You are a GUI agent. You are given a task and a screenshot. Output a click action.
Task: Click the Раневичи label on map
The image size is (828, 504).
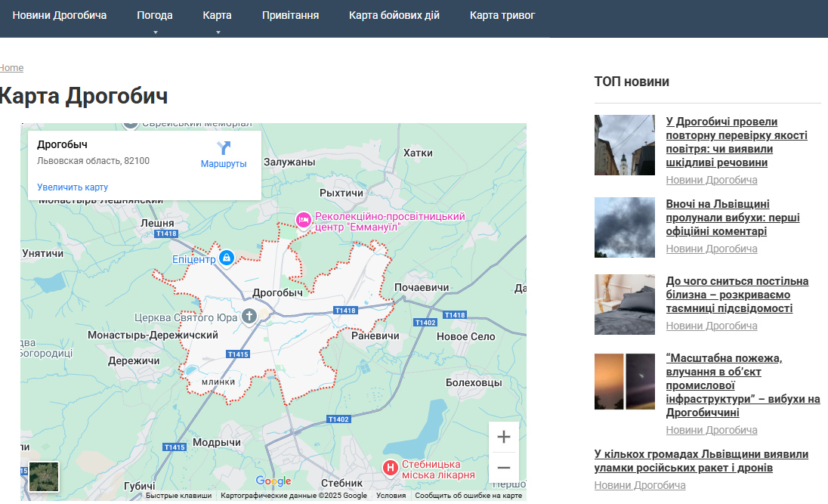click(x=375, y=335)
